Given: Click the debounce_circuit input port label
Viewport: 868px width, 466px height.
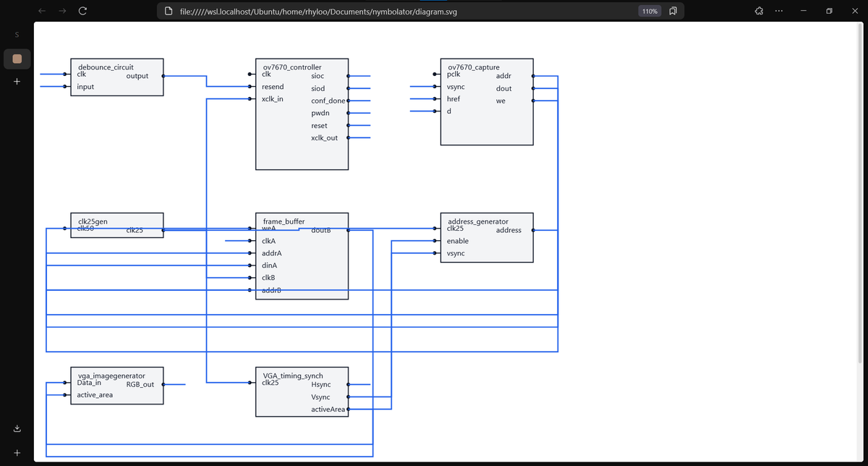Looking at the screenshot, I should pos(85,87).
